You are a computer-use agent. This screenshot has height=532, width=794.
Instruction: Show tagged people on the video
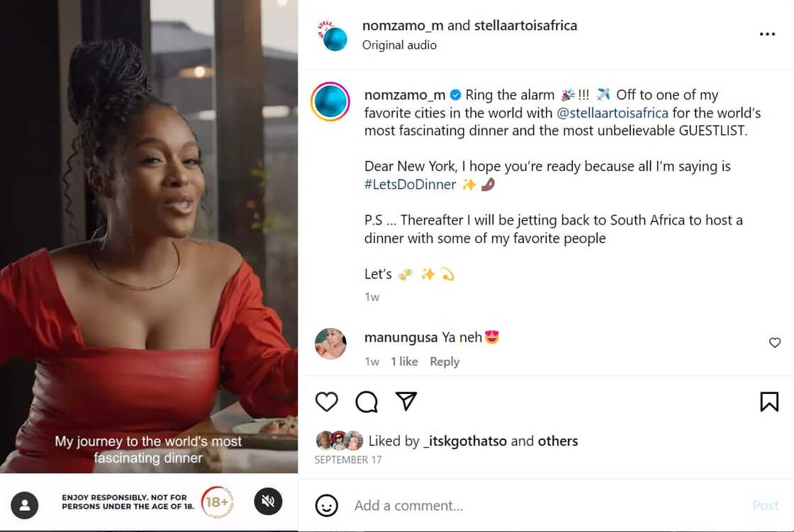click(25, 505)
